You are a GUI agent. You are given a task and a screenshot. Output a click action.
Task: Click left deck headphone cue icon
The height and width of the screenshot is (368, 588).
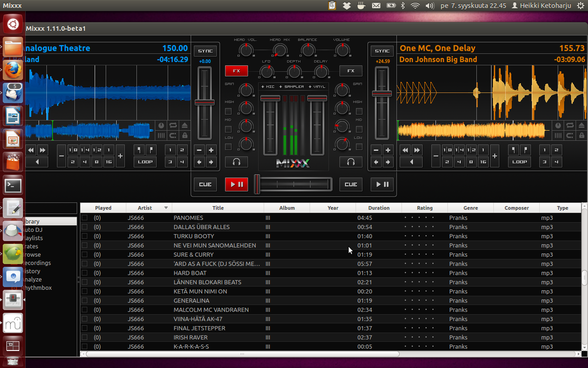click(236, 162)
